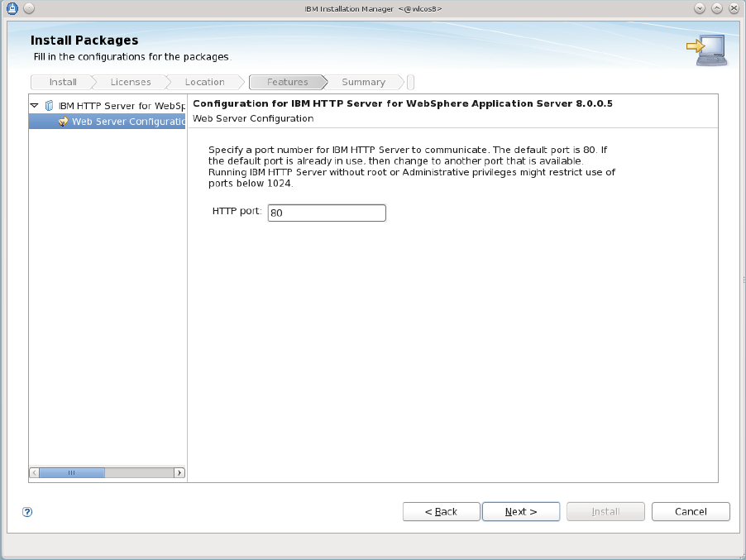Click the tree panel horizontal scrollbar thumb
746x560 pixels.
click(x=72, y=472)
